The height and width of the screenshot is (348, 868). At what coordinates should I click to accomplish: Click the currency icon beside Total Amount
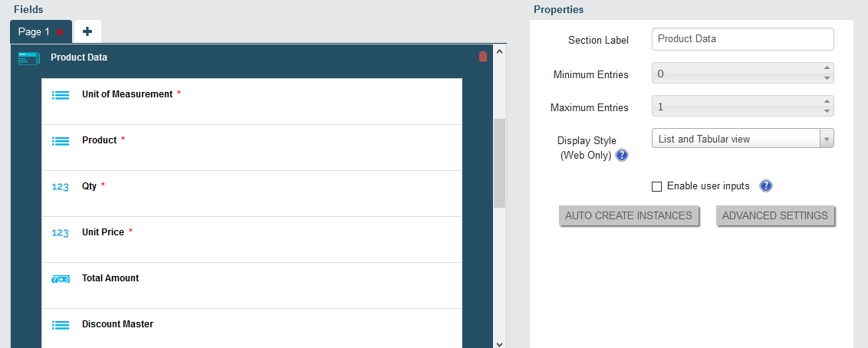click(61, 279)
